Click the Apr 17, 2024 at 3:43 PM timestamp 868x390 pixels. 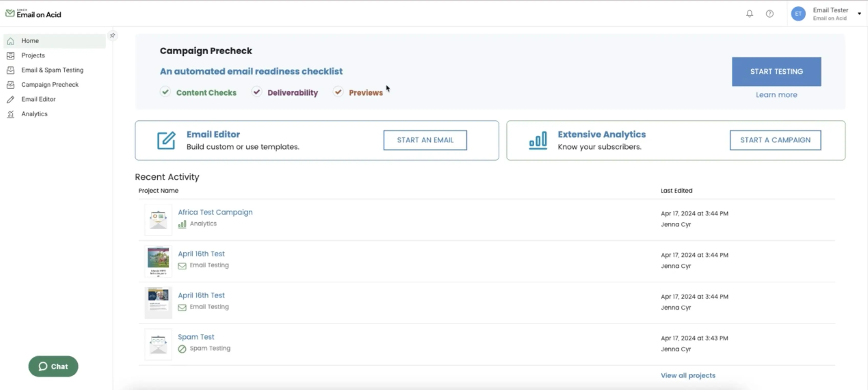click(x=694, y=338)
